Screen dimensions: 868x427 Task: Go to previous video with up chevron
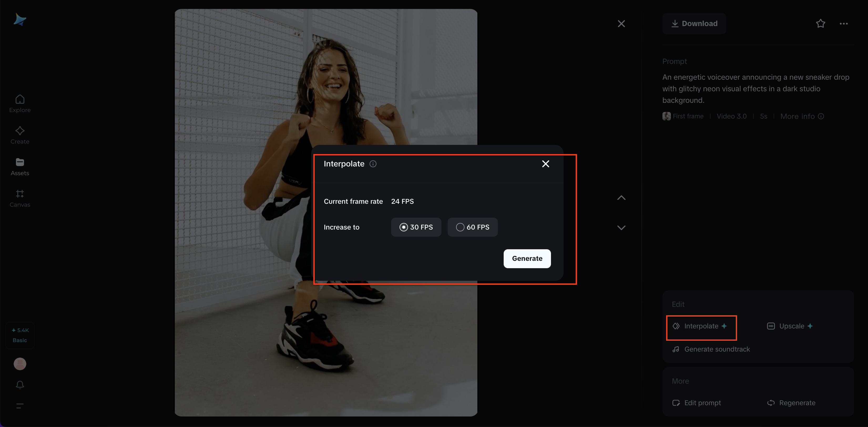pyautogui.click(x=621, y=198)
